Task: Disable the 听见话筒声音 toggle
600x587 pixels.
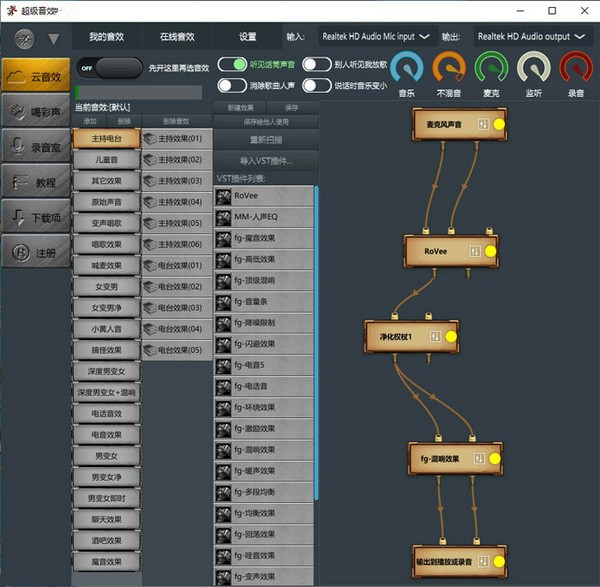Action: [x=231, y=64]
